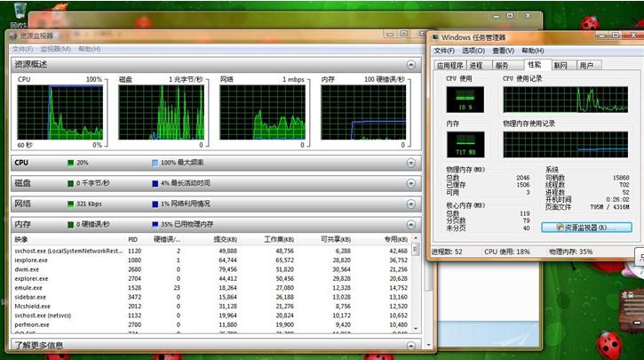Open the 联网 tab in Task Manager
This screenshot has height=360, width=644.
560,65
